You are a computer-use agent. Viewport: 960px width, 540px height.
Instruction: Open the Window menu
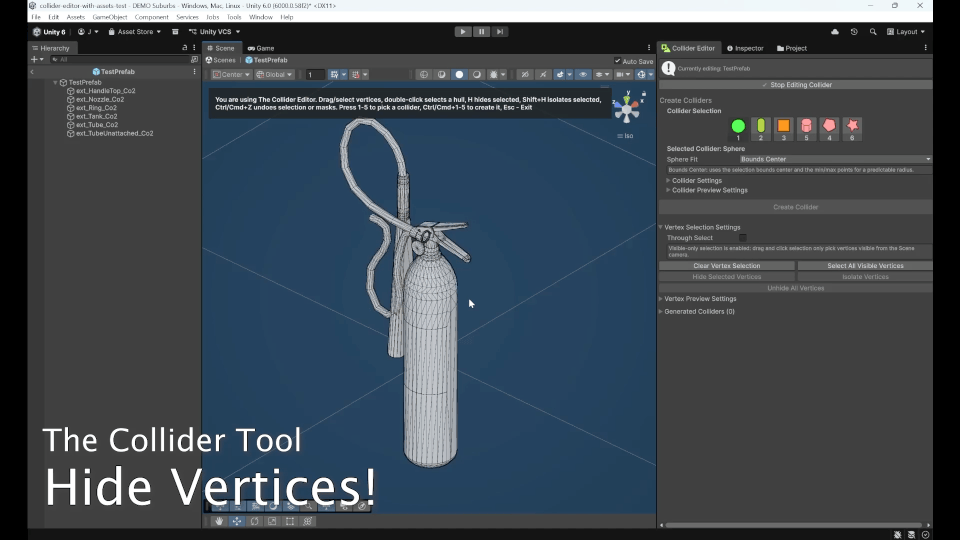click(x=261, y=17)
